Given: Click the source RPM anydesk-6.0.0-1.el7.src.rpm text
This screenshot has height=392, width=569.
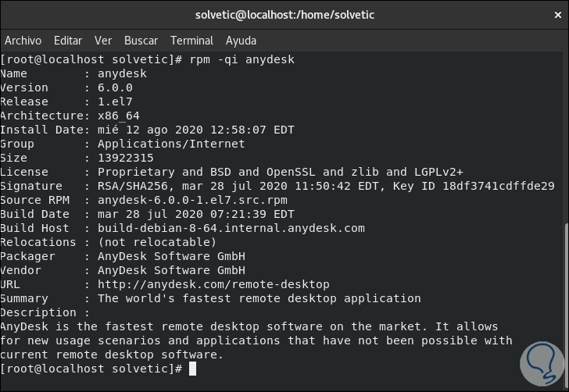Looking at the screenshot, I should click(x=192, y=200).
